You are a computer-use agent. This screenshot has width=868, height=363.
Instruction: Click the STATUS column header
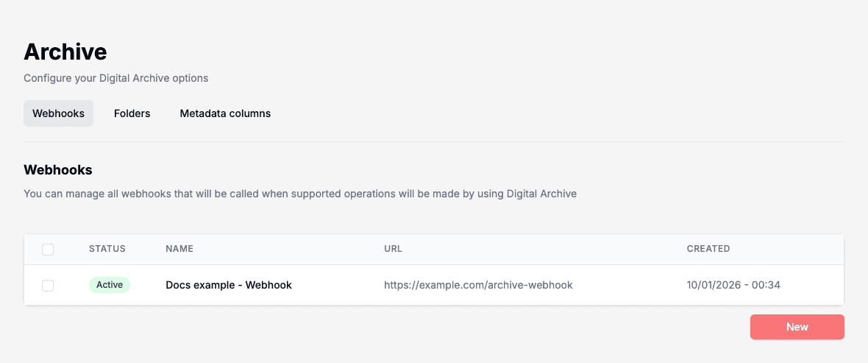(x=107, y=249)
